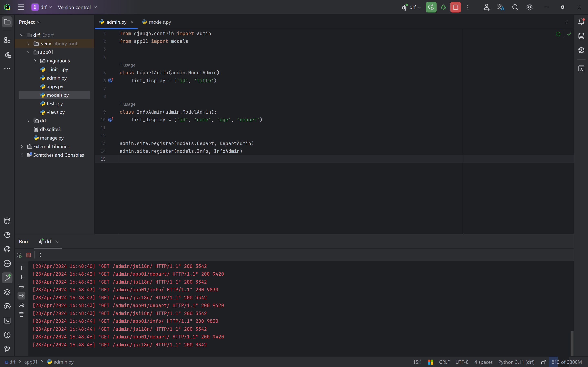Toggle soft-wrap in the run console
Image resolution: width=588 pixels, height=367 pixels.
point(21,286)
